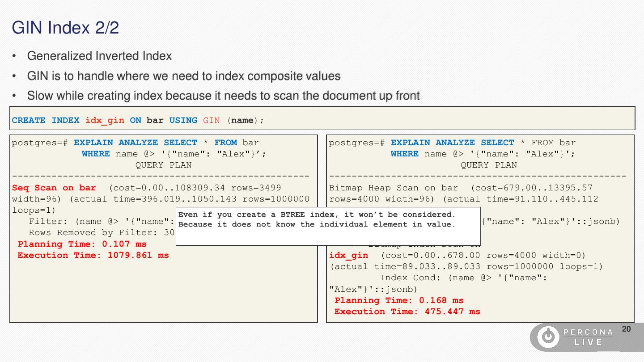Screen dimensions: 644x362
Task: Click the left 'QUERY PLAN' heading
Action: click(163, 165)
